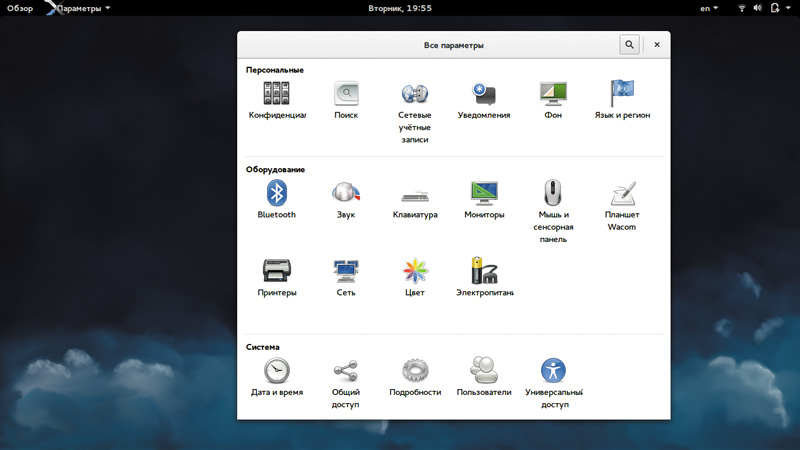Screen dimensions: 800x450
Task: Click the Wi-Fi status icon in top bar
Action: [742, 8]
